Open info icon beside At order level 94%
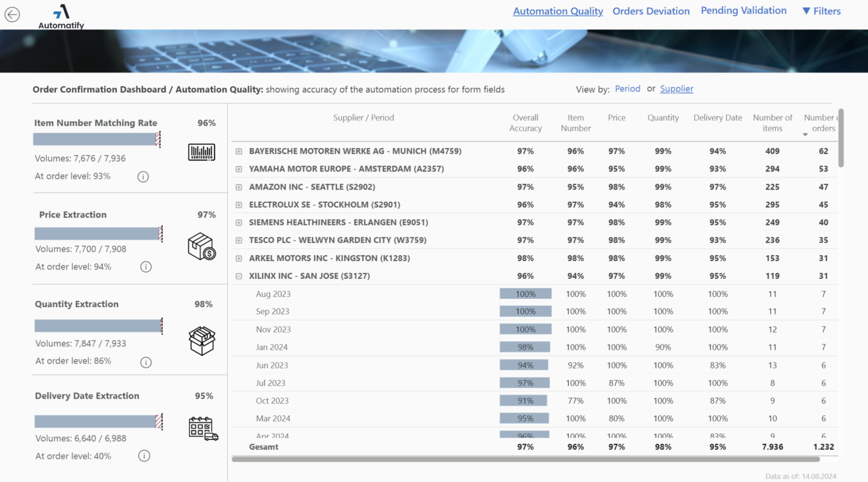The height and width of the screenshot is (482, 868). point(146,267)
